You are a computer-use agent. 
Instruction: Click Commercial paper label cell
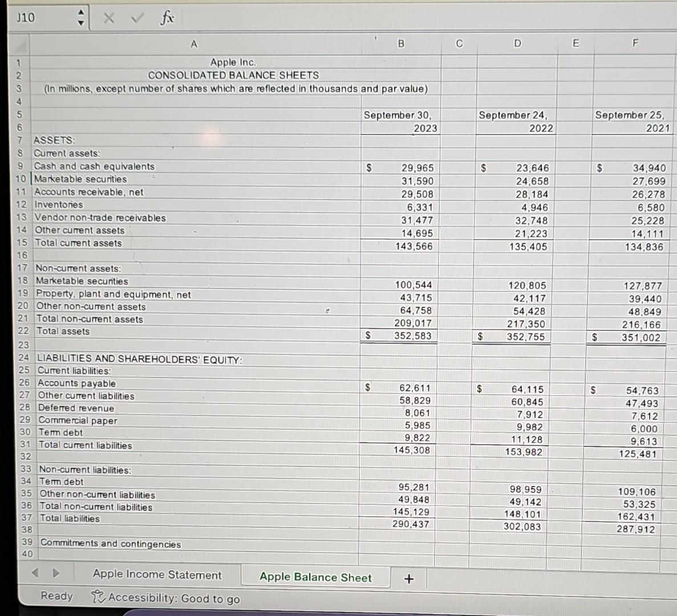click(x=78, y=420)
